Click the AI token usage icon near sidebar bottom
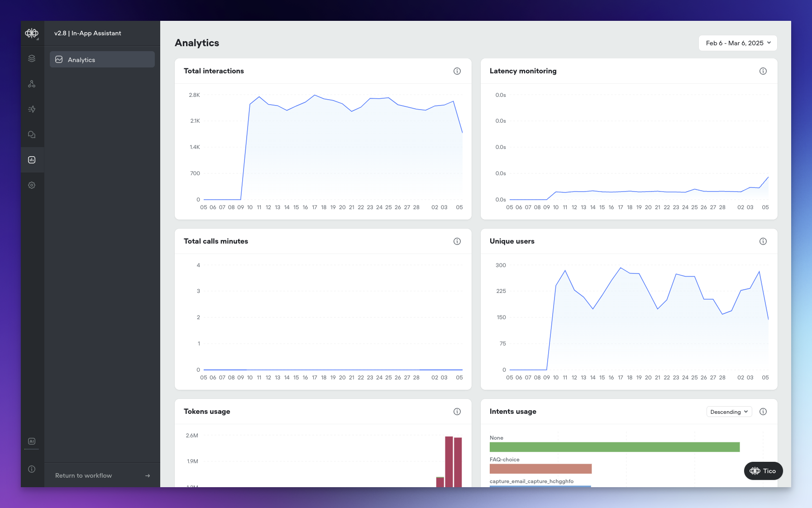 (x=32, y=441)
